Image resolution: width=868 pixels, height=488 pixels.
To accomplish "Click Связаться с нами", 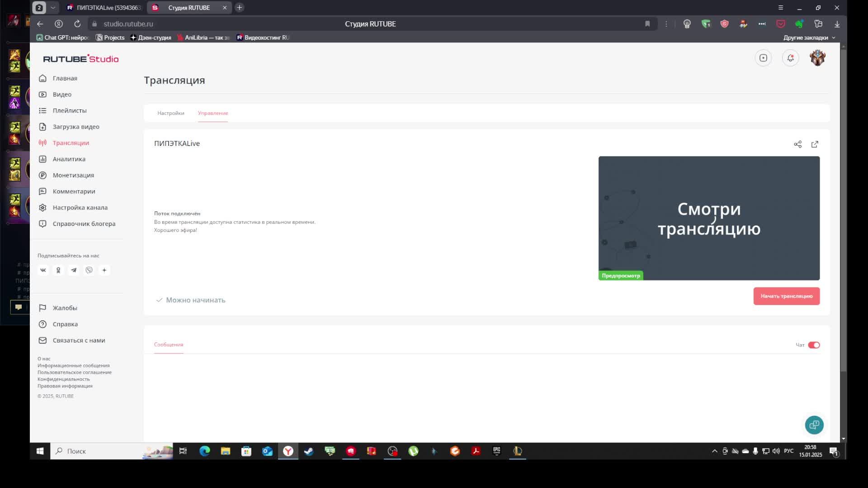I will (79, 341).
